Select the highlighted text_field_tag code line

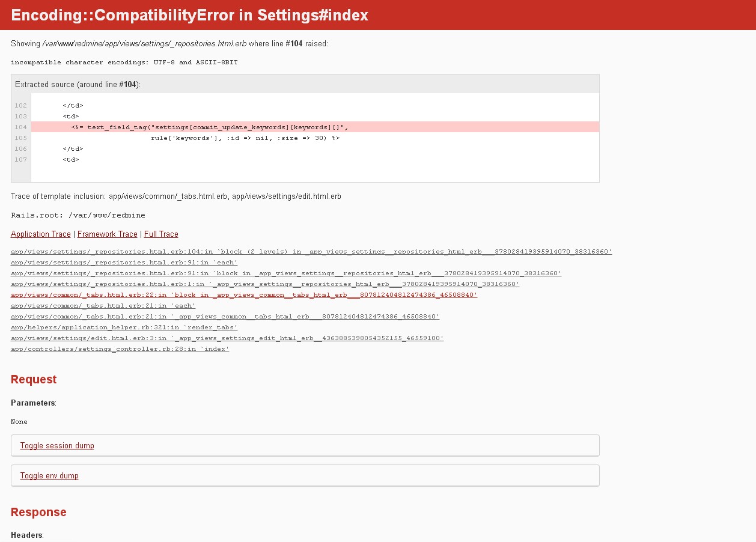coord(315,127)
